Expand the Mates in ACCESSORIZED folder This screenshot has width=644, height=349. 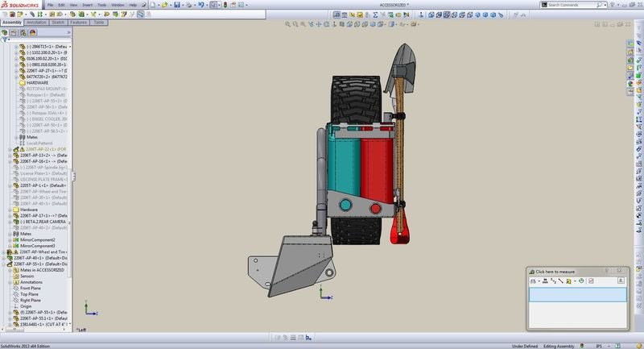[10, 270]
